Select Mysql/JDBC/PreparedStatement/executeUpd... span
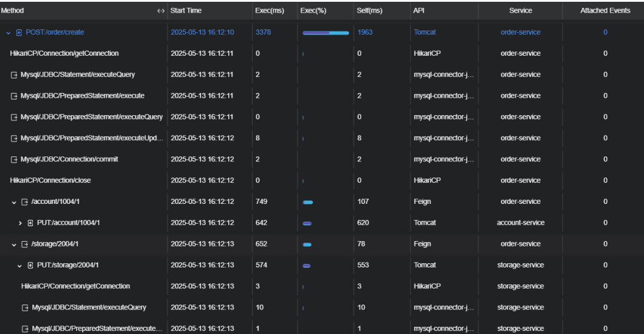 click(x=92, y=138)
